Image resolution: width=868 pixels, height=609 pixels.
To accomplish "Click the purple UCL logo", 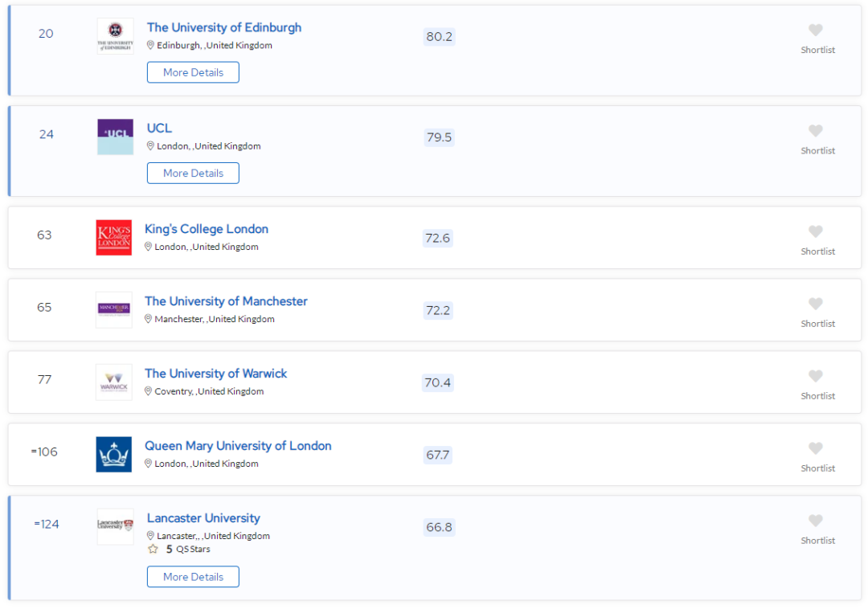I will [x=115, y=137].
